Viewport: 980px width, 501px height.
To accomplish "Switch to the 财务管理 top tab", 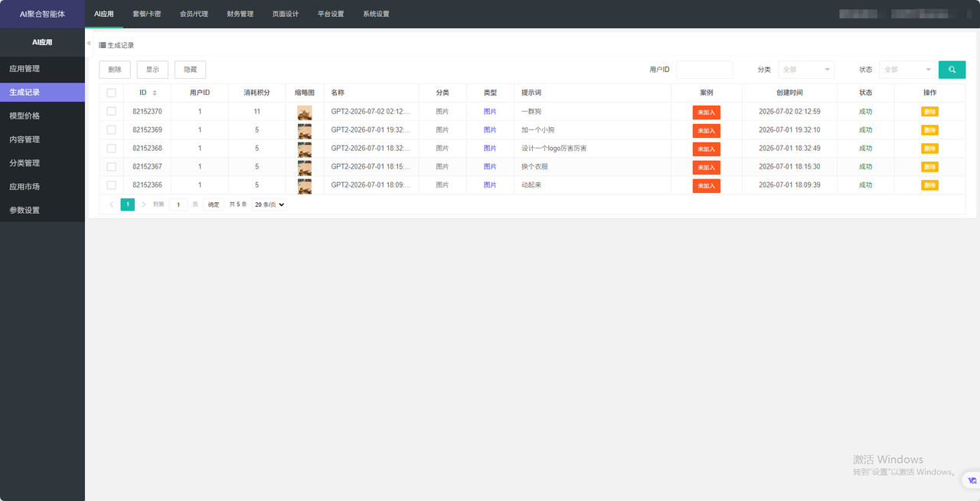I will click(x=240, y=14).
